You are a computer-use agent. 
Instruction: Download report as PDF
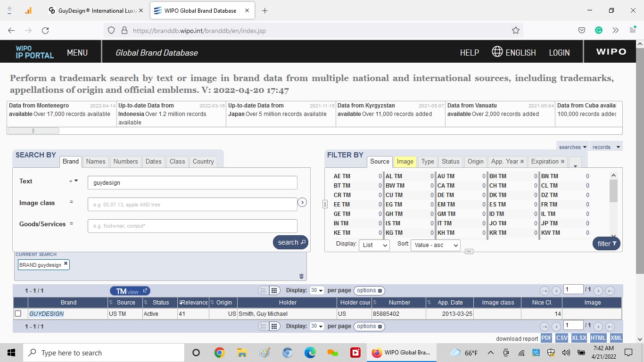point(546,338)
